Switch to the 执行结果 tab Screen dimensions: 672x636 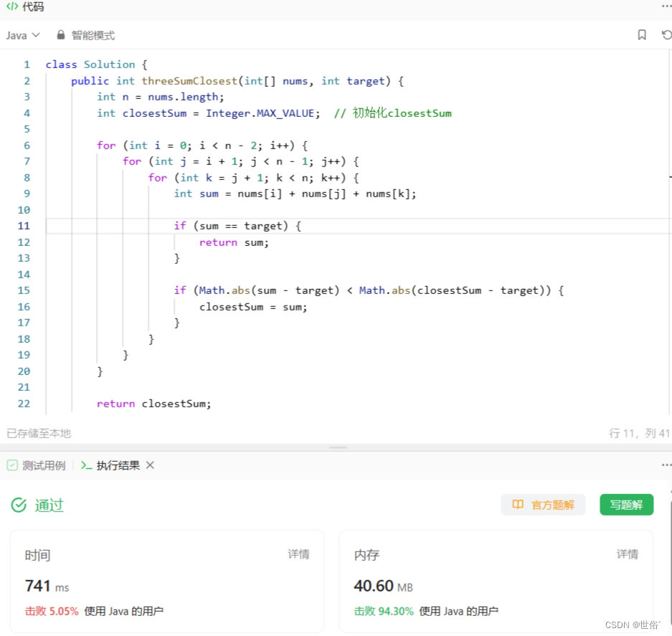coord(118,465)
